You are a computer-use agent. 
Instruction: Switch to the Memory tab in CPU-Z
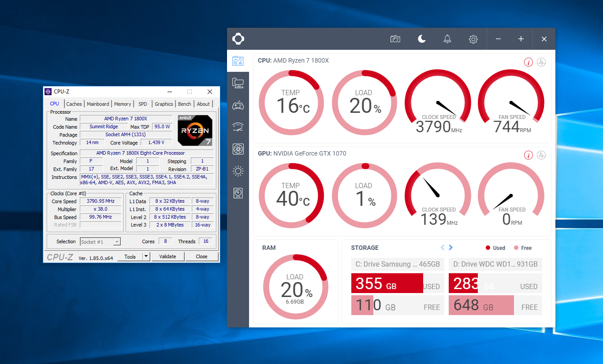[x=123, y=104]
